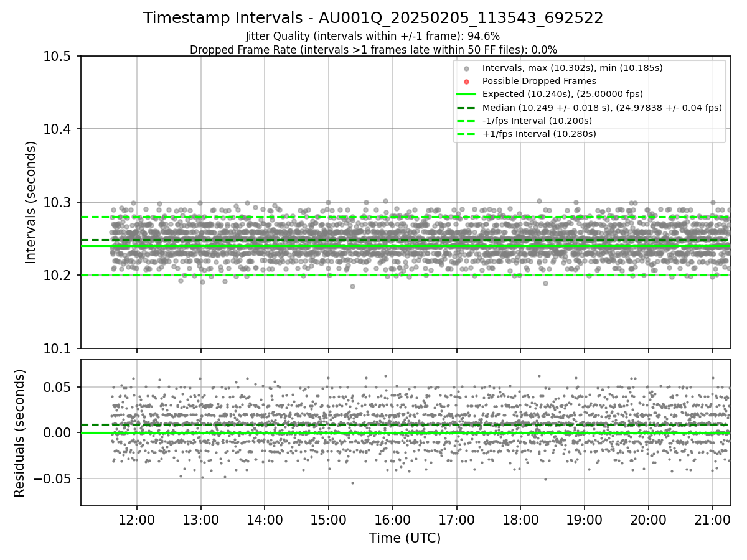Click the 19:00 time tick label
Screen dimensions: 747x560
click(x=585, y=519)
